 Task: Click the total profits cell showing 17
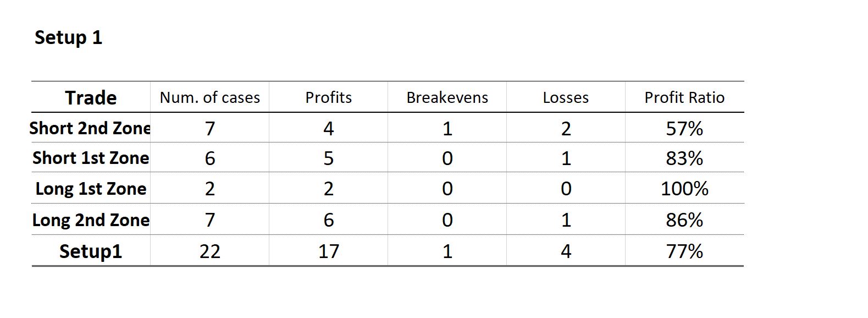[x=328, y=251]
